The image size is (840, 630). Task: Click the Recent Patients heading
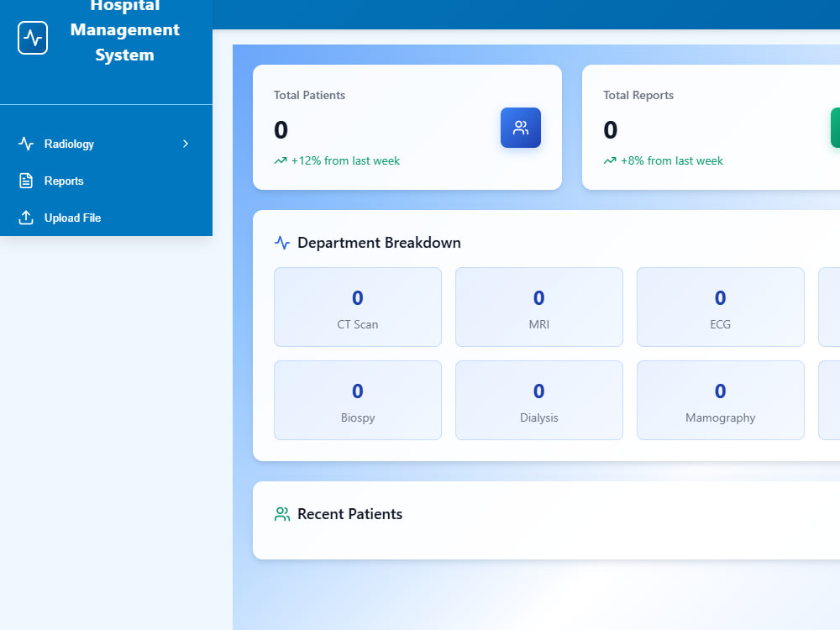349,514
